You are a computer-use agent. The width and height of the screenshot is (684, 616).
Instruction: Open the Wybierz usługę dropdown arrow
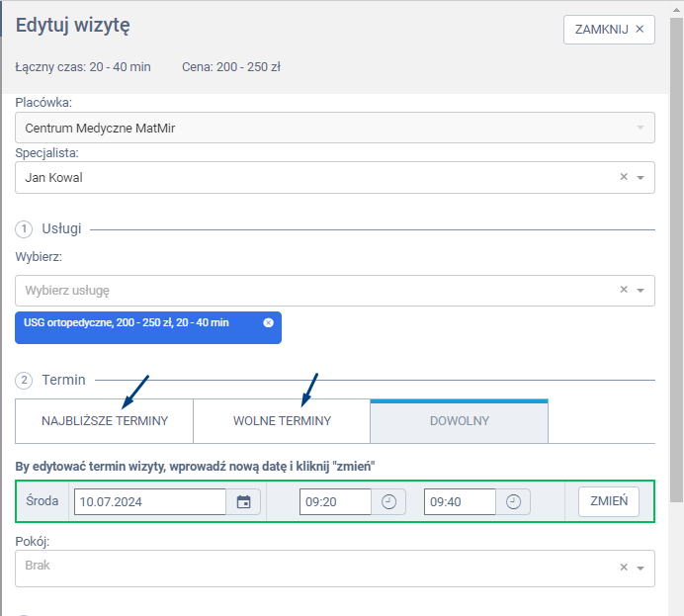point(640,291)
